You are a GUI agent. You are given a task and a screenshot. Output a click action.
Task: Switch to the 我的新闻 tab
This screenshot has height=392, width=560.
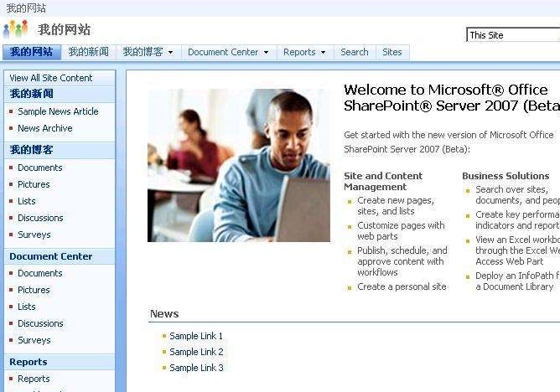click(x=89, y=52)
